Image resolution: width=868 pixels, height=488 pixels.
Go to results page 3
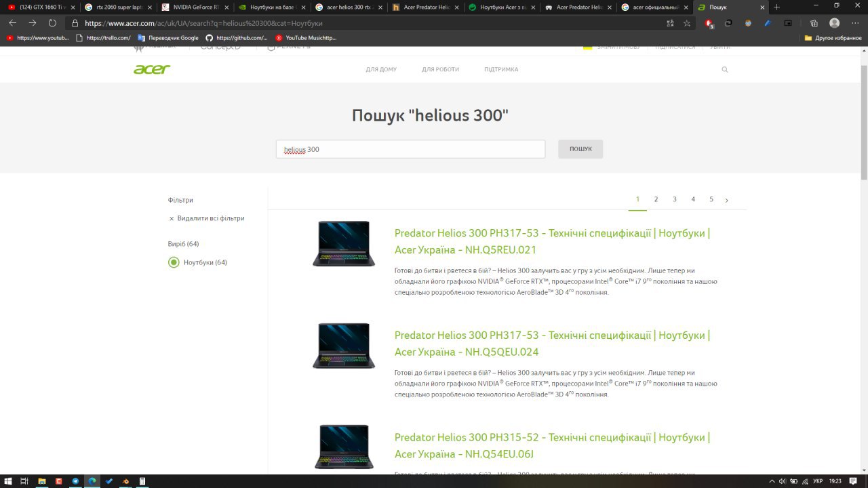click(675, 199)
